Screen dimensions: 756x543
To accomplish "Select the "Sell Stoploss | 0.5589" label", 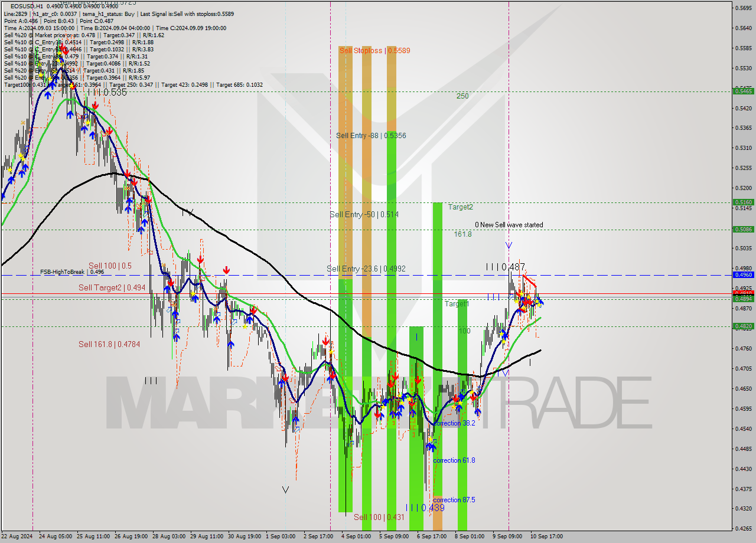I will click(374, 51).
